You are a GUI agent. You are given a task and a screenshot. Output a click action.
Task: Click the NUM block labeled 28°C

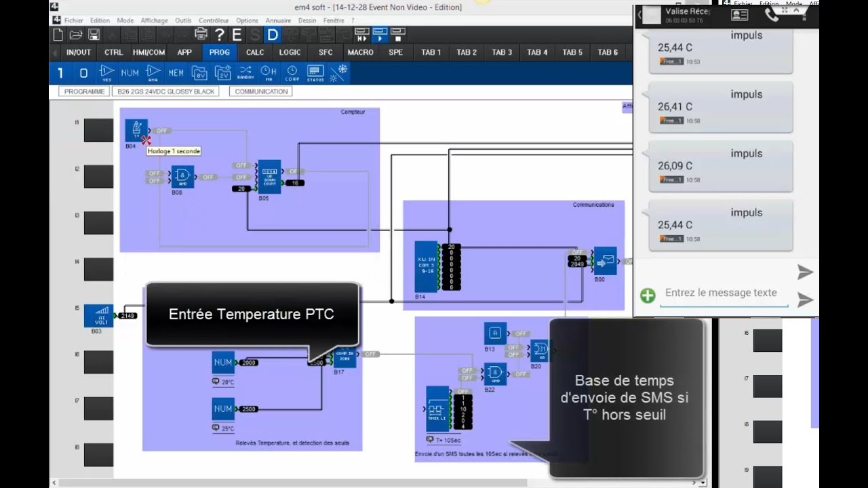(x=223, y=363)
